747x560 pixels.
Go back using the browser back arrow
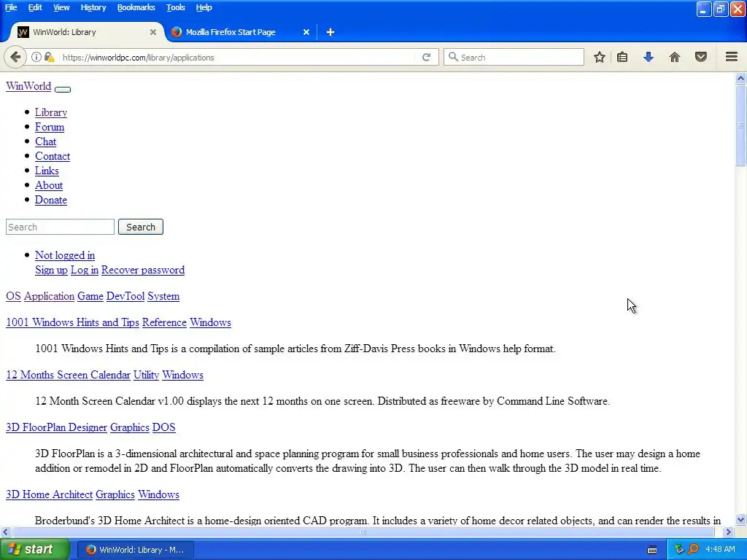pyautogui.click(x=15, y=57)
